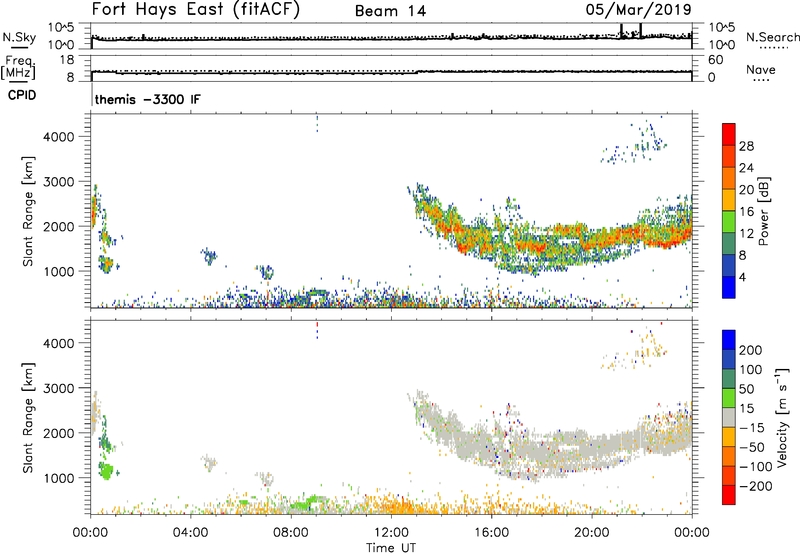Click the 'Nave' legend label

761,69
